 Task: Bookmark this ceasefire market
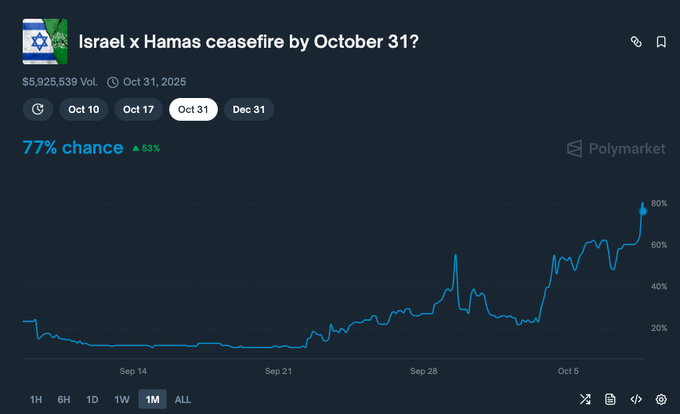pos(661,42)
